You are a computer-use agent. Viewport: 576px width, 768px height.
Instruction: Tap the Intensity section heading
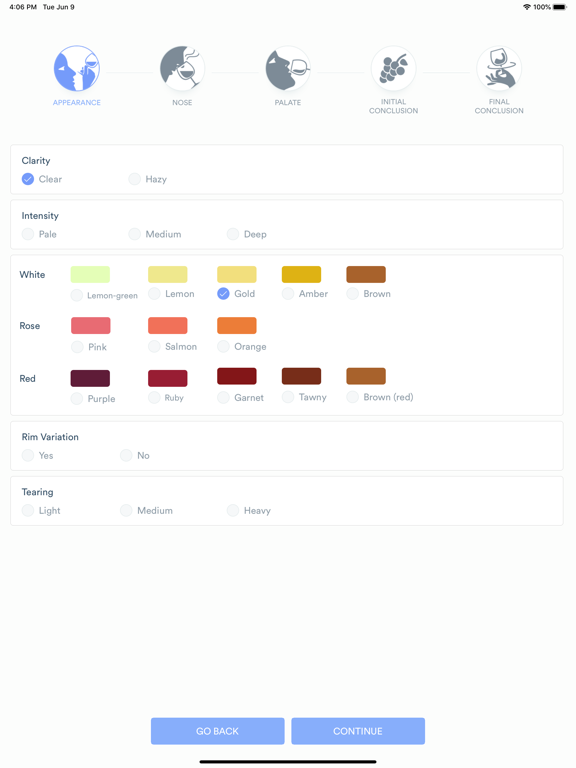click(x=40, y=216)
